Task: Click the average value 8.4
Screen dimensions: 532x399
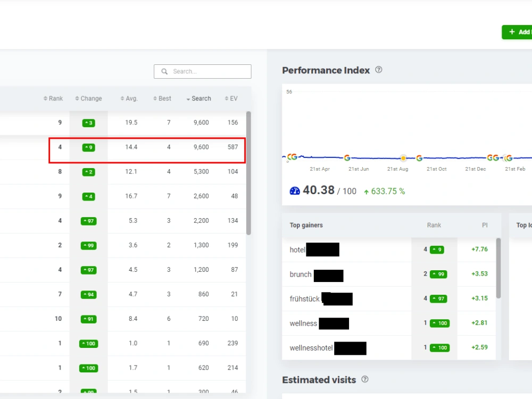Action: [x=133, y=319]
